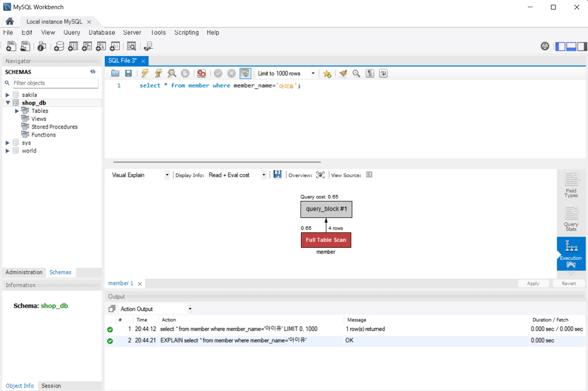Refresh the schemas list

pyautogui.click(x=93, y=72)
